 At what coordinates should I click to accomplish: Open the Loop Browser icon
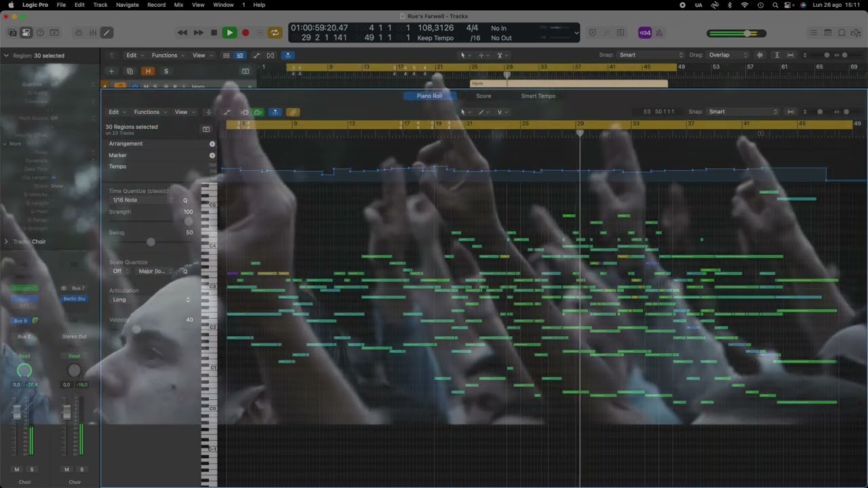(x=842, y=33)
